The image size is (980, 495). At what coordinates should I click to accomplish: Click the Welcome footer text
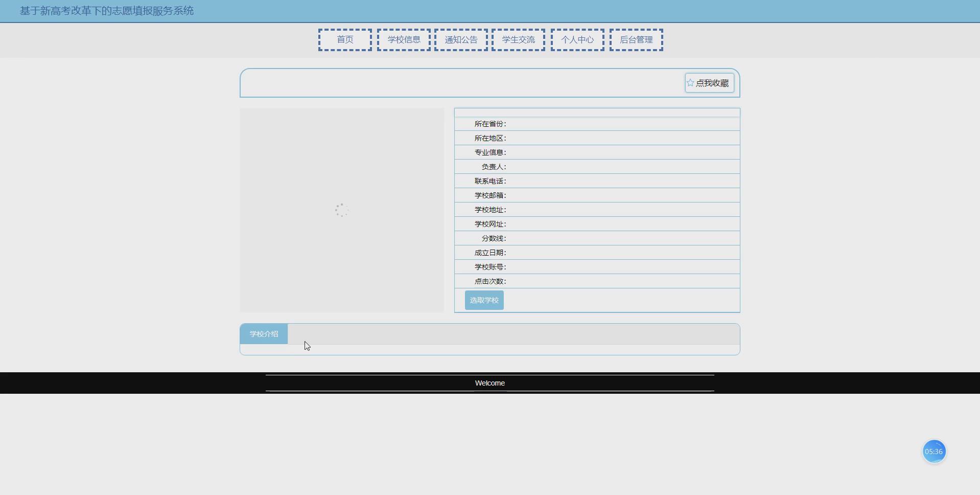tap(490, 383)
